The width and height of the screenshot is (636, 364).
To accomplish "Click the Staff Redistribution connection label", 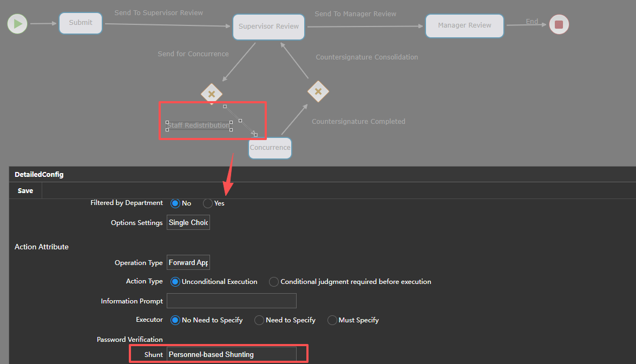I will (x=199, y=125).
